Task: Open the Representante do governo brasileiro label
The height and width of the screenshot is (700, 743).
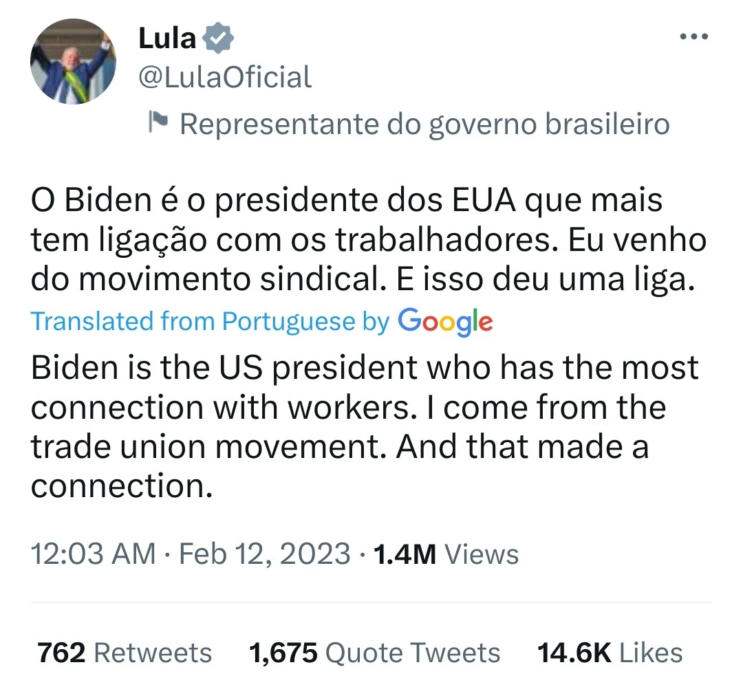Action: click(x=424, y=124)
